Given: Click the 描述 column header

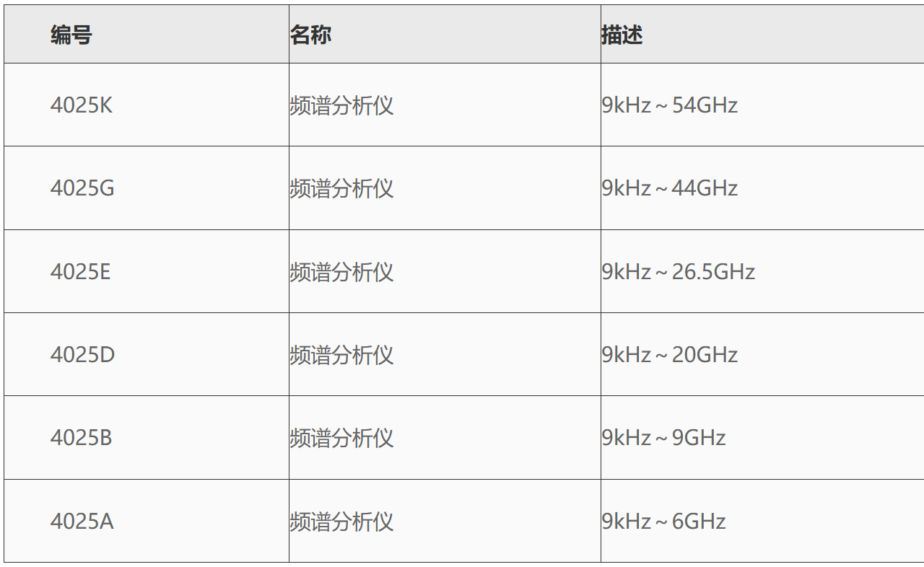Looking at the screenshot, I should [x=622, y=35].
